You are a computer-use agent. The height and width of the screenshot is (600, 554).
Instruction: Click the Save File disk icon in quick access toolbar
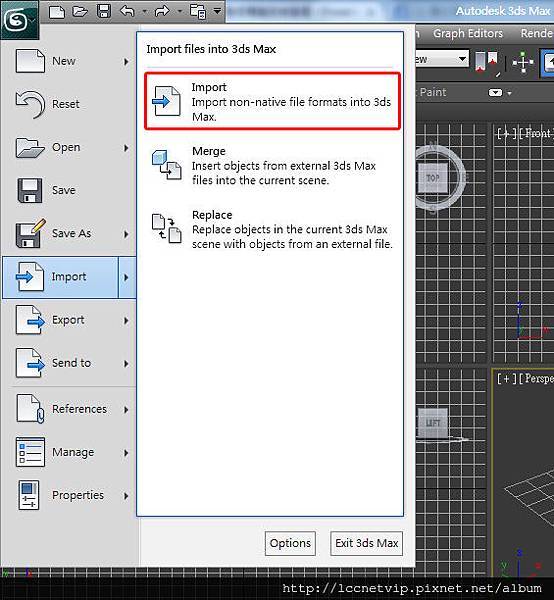pos(104,11)
